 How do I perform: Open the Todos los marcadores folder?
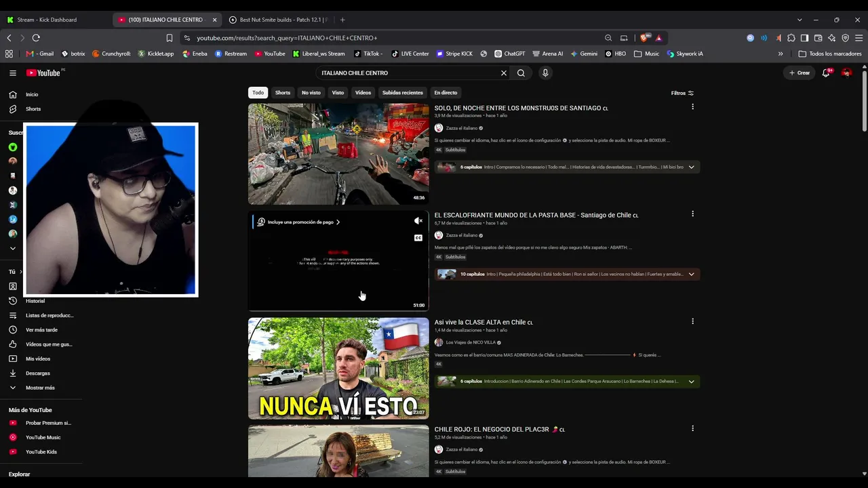[x=830, y=54]
